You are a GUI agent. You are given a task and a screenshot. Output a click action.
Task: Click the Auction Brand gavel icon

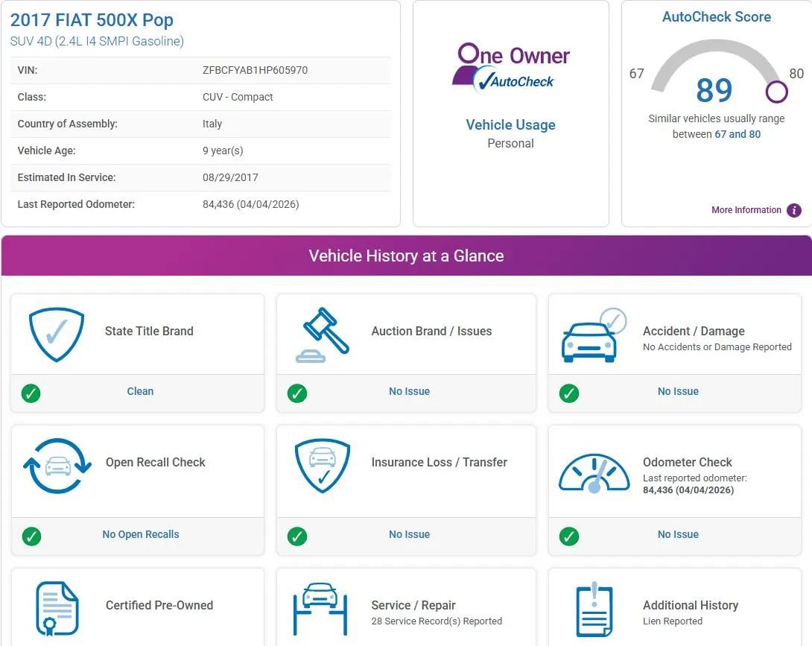tap(322, 335)
